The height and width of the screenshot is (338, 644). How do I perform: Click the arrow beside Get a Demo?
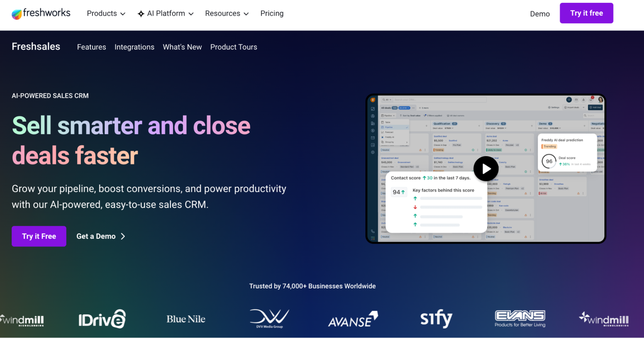[123, 237]
